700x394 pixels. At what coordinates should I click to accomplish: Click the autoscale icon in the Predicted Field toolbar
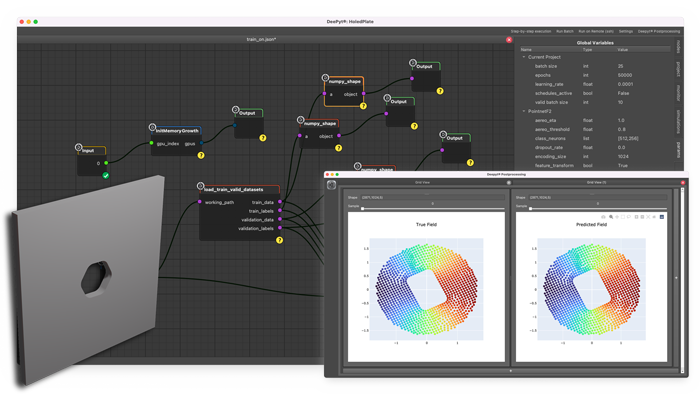tap(648, 217)
